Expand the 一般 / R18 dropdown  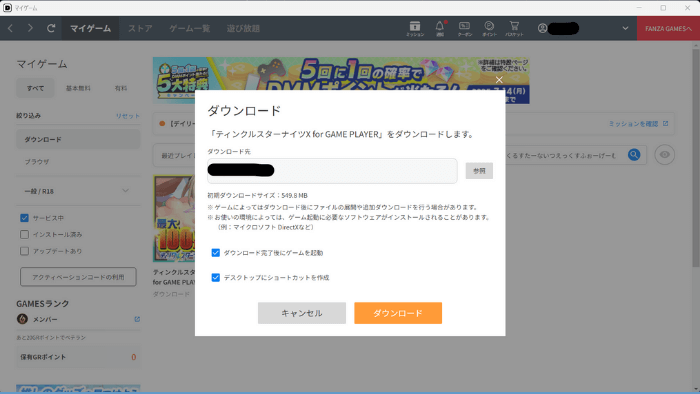click(78, 191)
